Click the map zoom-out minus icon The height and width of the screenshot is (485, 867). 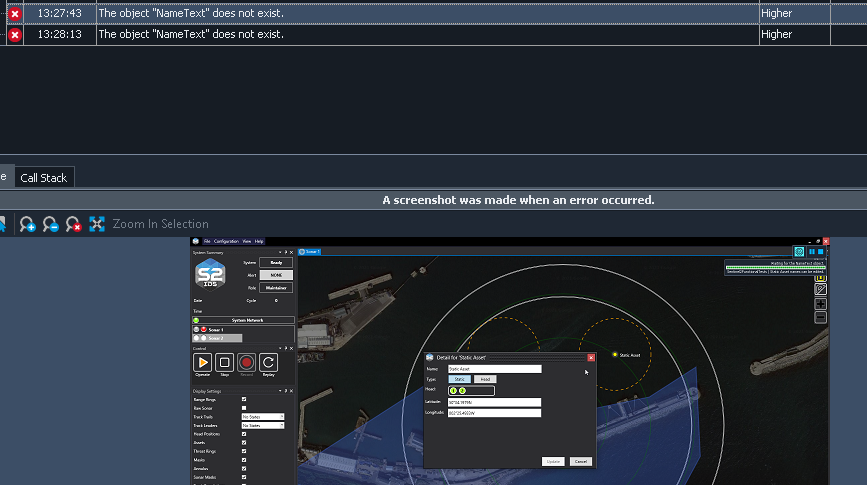pos(821,317)
